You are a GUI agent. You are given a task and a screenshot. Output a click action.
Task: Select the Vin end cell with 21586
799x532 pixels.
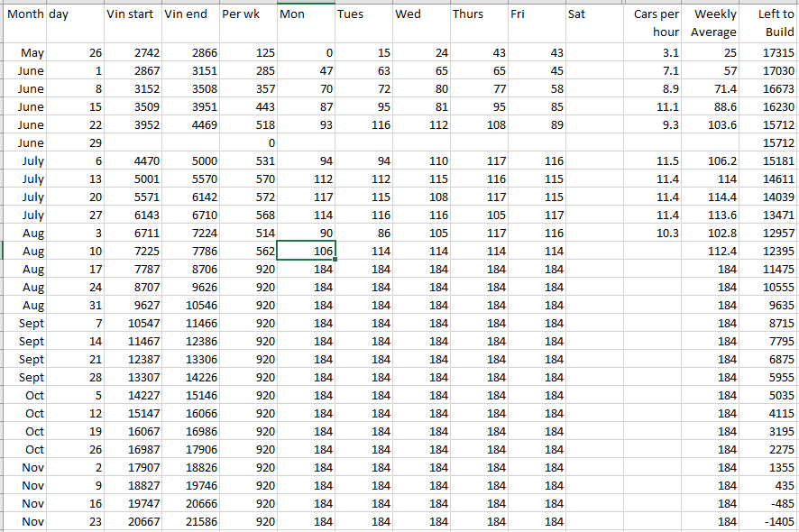[190, 521]
